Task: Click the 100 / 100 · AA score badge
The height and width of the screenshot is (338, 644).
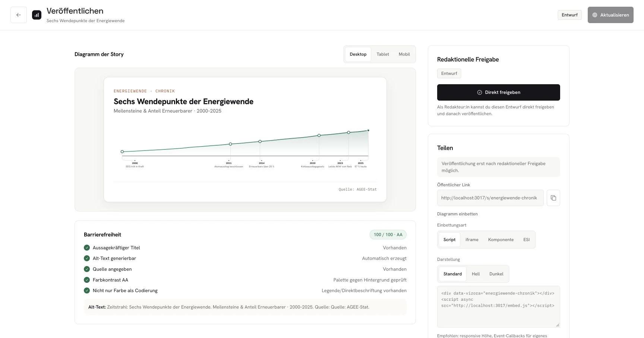Action: coord(388,235)
